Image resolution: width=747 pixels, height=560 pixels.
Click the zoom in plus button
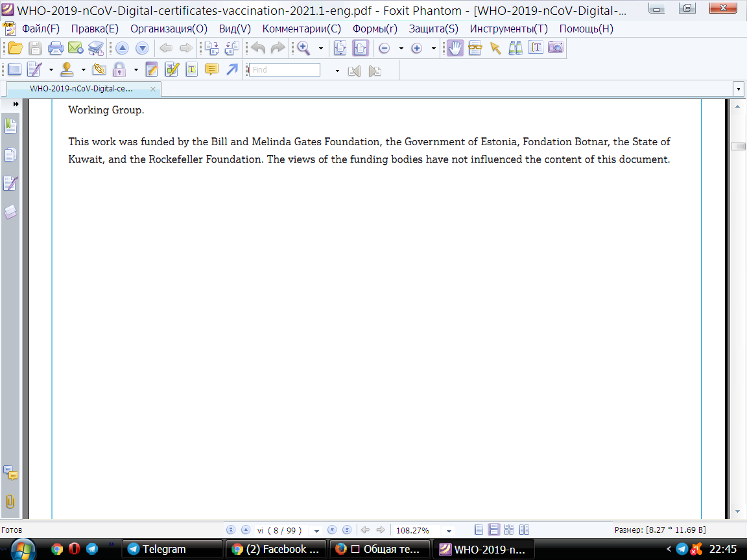[x=417, y=48]
